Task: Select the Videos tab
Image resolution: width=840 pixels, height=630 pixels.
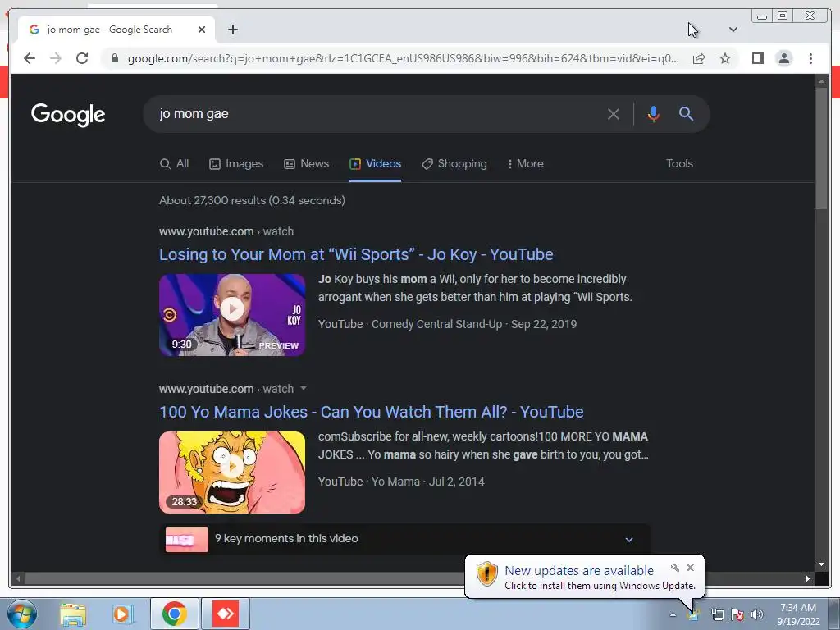Action: tap(375, 164)
